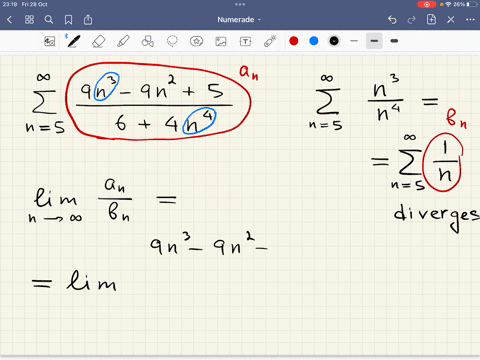Screen dimensions: 480x360
Task: Tap the three-dot multitasking control
Action: tap(240, 4)
